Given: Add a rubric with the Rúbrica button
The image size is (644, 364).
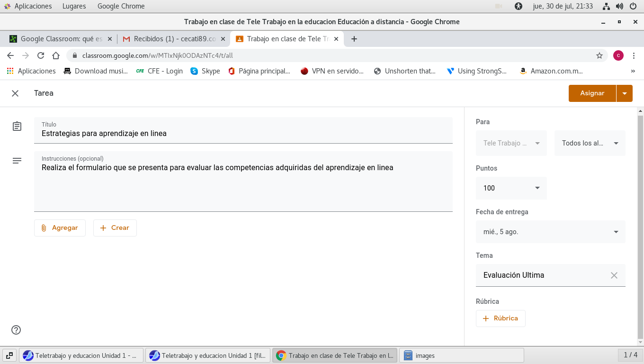Looking at the screenshot, I should click(501, 318).
